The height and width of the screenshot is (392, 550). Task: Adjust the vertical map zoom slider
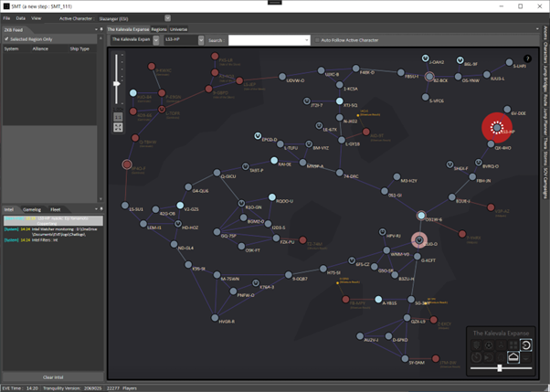tap(117, 83)
